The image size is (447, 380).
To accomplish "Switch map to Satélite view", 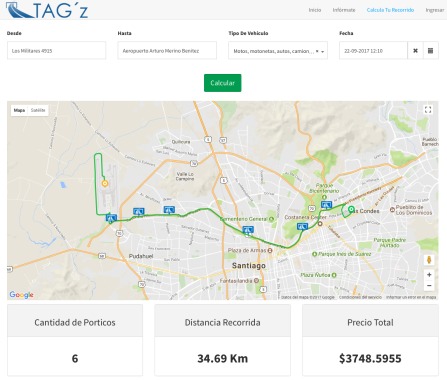I will (38, 110).
